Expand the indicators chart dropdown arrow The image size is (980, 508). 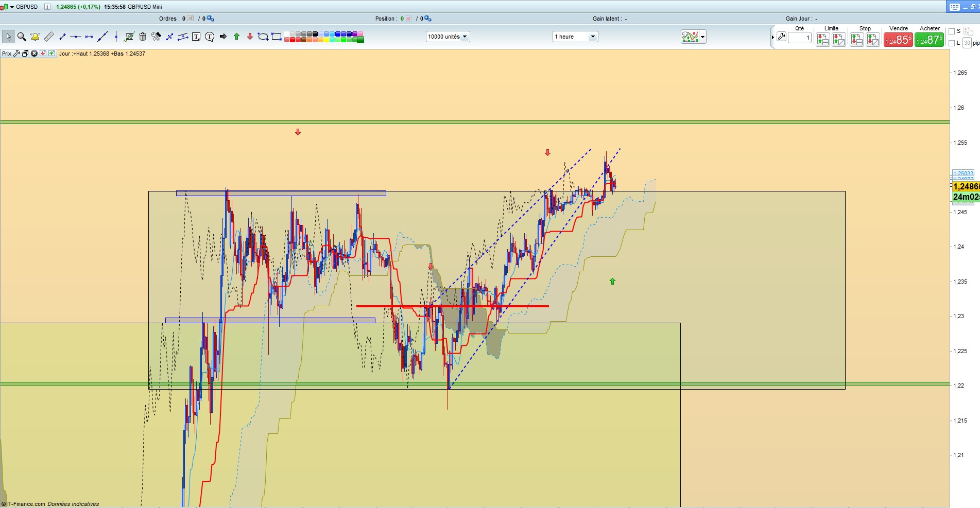tap(702, 37)
